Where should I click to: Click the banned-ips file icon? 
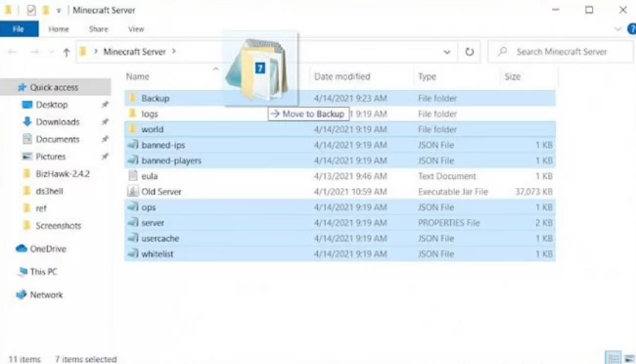[132, 145]
